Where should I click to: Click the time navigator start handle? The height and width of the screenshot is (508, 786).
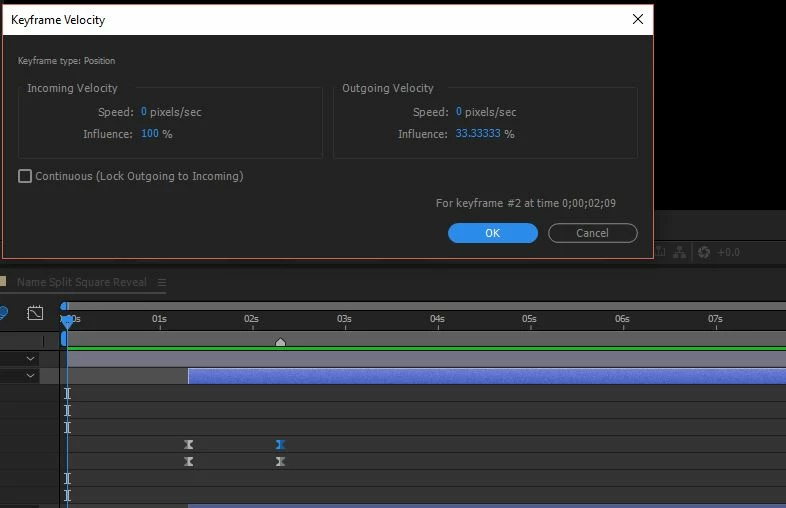click(64, 306)
